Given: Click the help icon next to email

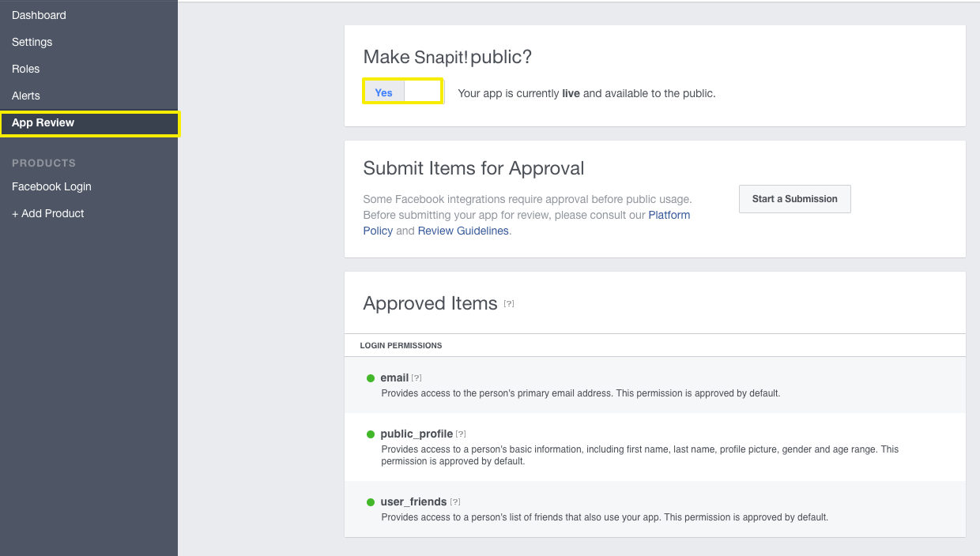Looking at the screenshot, I should click(x=416, y=378).
